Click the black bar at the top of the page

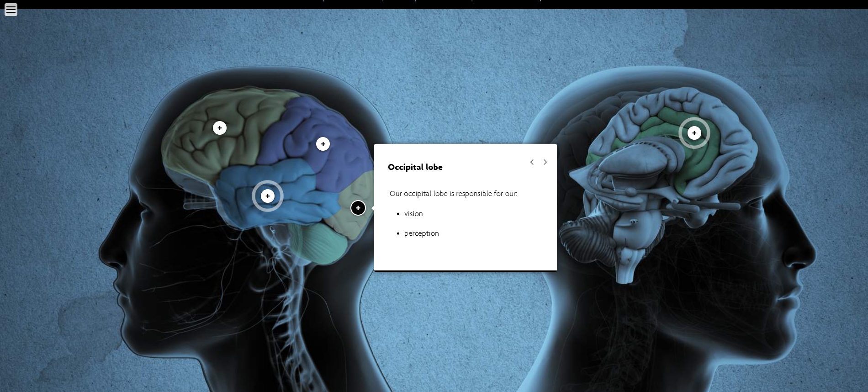pyautogui.click(x=434, y=4)
